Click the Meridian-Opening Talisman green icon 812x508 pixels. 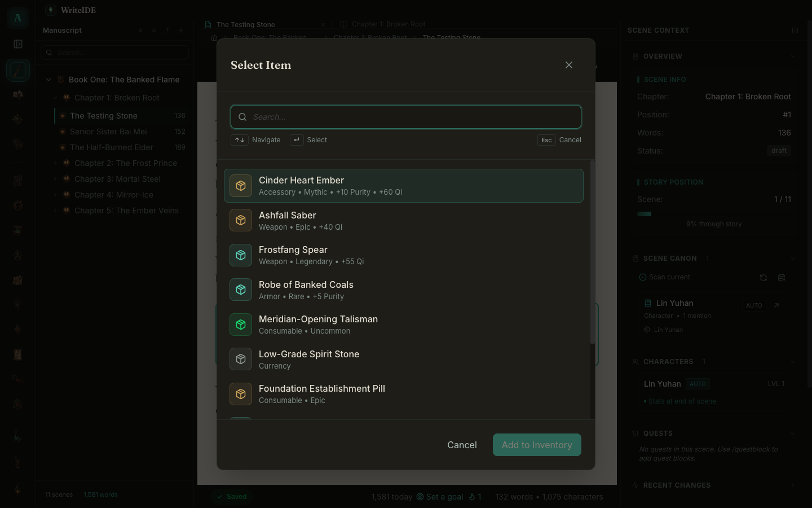pyautogui.click(x=241, y=325)
